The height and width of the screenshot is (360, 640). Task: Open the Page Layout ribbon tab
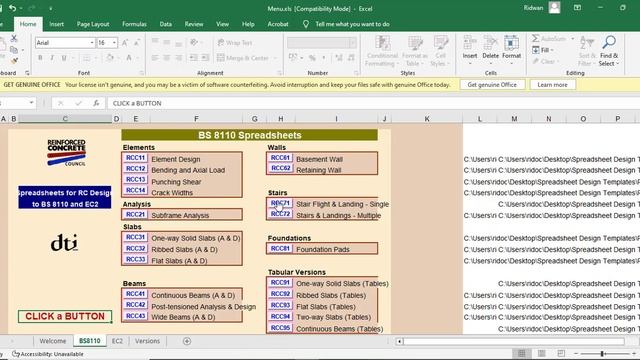point(93,24)
